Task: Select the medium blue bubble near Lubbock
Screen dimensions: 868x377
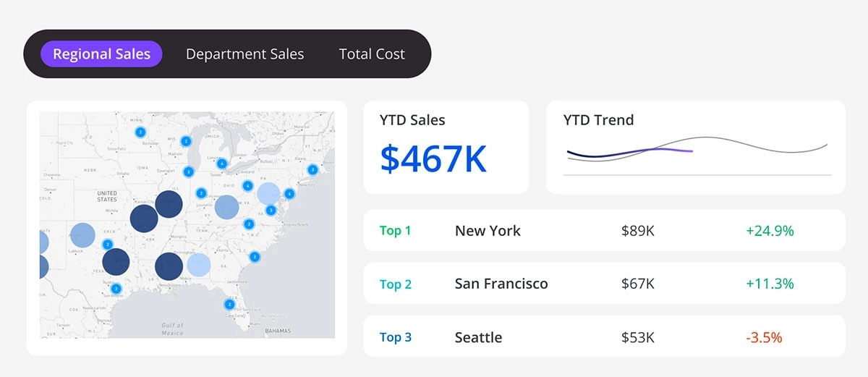Action: click(82, 235)
